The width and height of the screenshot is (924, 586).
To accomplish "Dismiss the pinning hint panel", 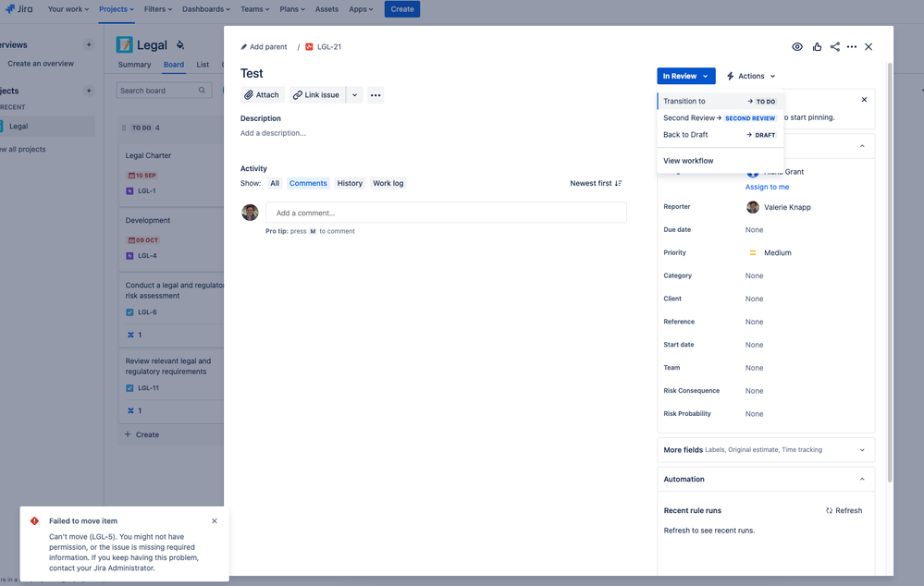I will click(x=864, y=100).
